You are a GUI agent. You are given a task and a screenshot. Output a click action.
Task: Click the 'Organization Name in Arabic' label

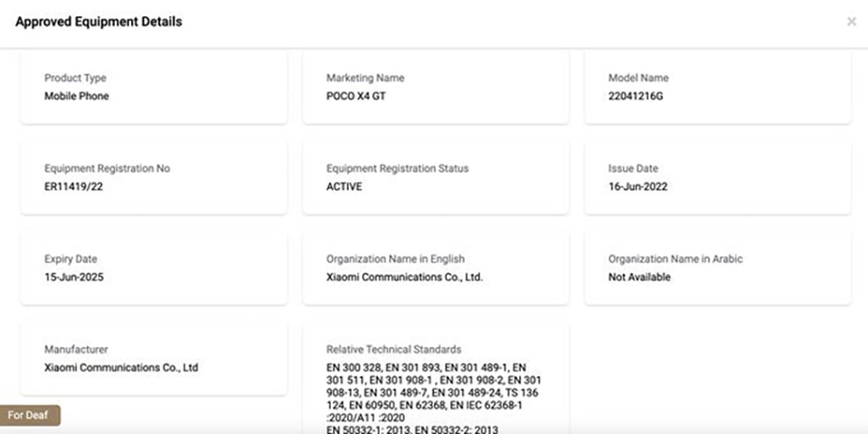pyautogui.click(x=675, y=259)
